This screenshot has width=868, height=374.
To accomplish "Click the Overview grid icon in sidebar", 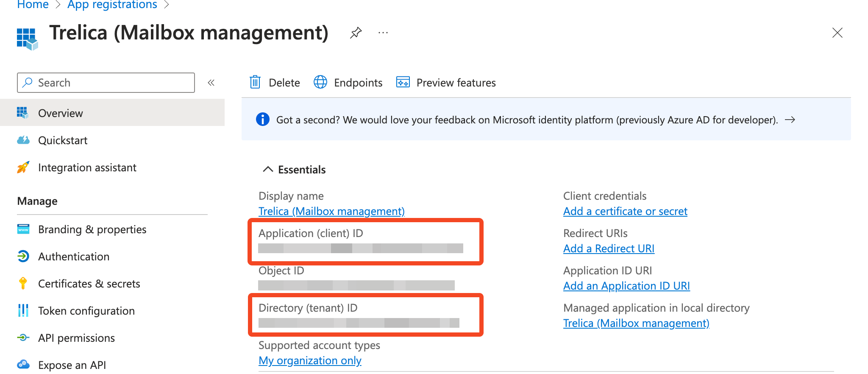I will [22, 113].
